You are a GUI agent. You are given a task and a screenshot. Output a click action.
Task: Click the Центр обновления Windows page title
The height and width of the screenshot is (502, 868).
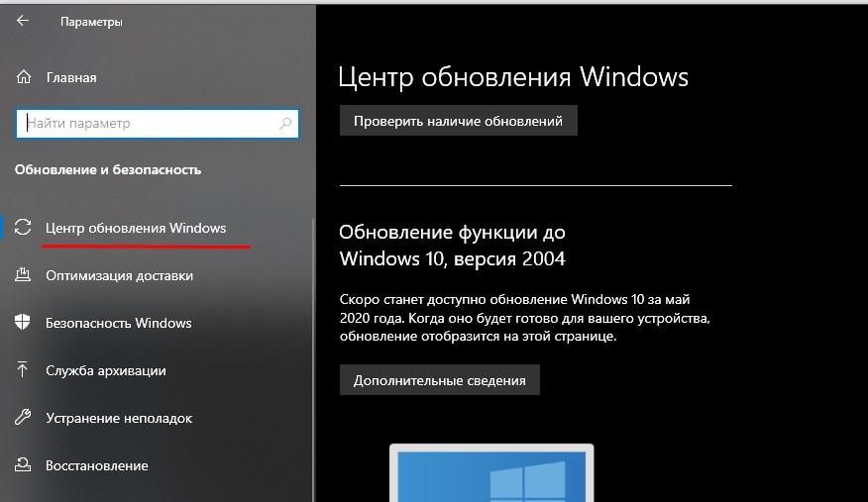click(513, 76)
